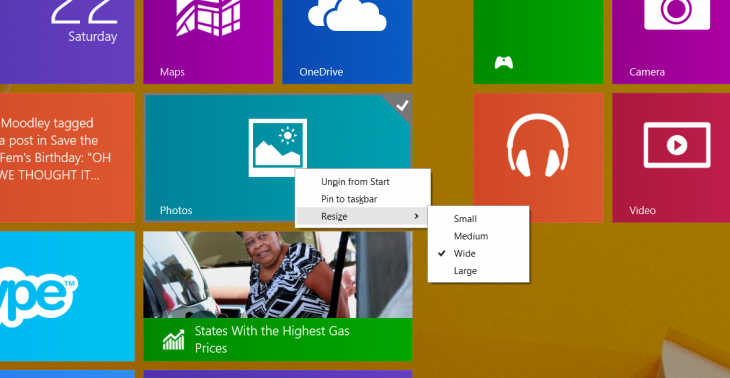This screenshot has height=378, width=730.
Task: Read States With the Highest Gas Prices headline
Action: pos(272,339)
